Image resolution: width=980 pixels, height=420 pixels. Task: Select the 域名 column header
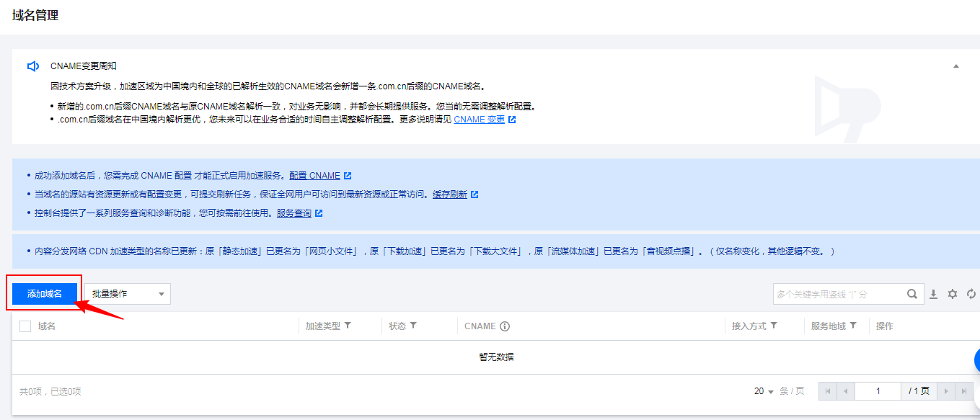(48, 326)
